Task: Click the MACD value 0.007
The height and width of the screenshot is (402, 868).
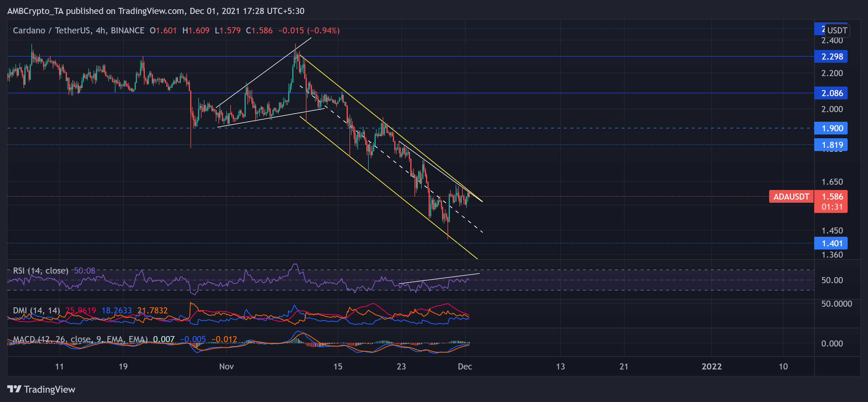Action: click(164, 339)
